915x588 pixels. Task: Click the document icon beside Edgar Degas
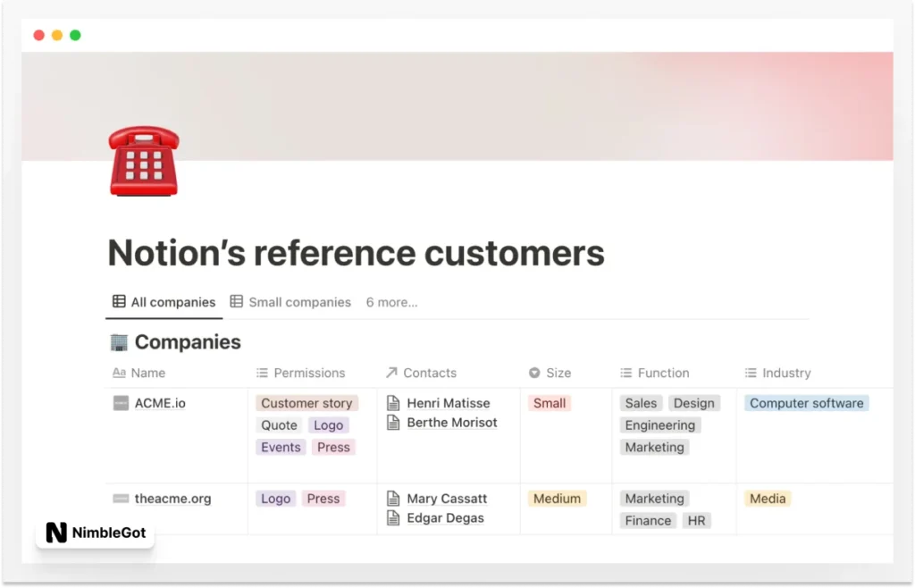[x=392, y=517]
